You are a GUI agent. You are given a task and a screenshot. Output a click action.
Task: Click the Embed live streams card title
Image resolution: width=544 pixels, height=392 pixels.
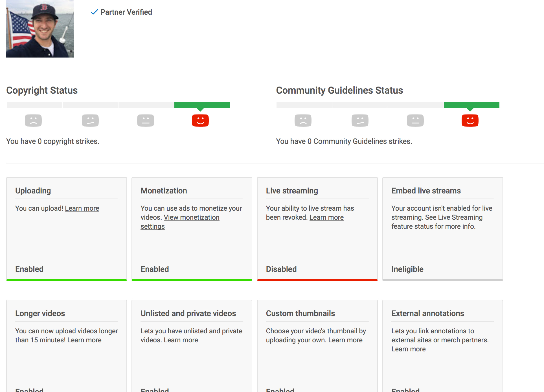coord(426,191)
